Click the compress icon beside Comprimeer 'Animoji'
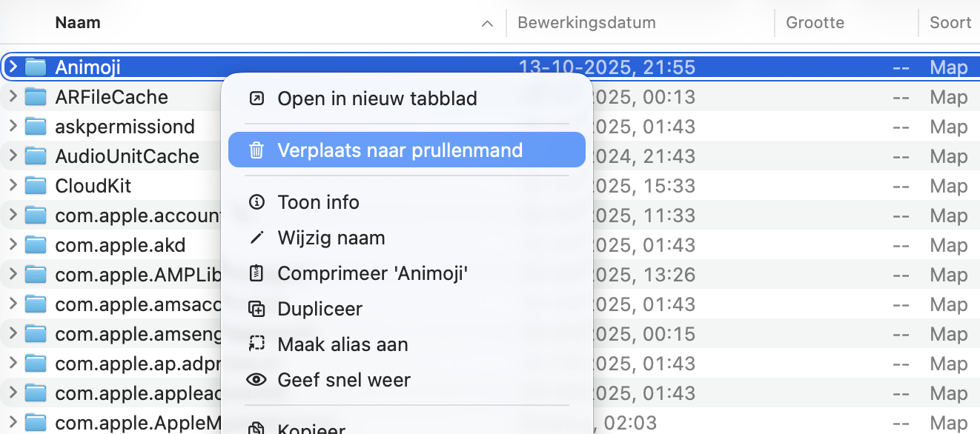Viewport: 980px width, 434px height. click(256, 273)
